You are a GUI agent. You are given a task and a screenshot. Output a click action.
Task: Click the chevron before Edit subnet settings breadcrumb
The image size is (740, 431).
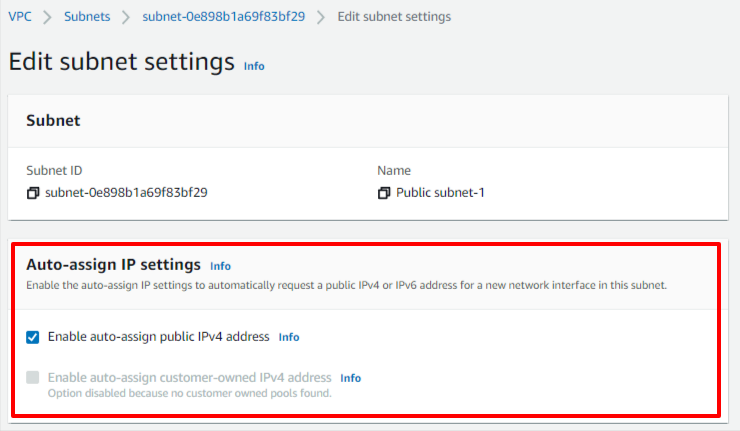[x=321, y=17]
